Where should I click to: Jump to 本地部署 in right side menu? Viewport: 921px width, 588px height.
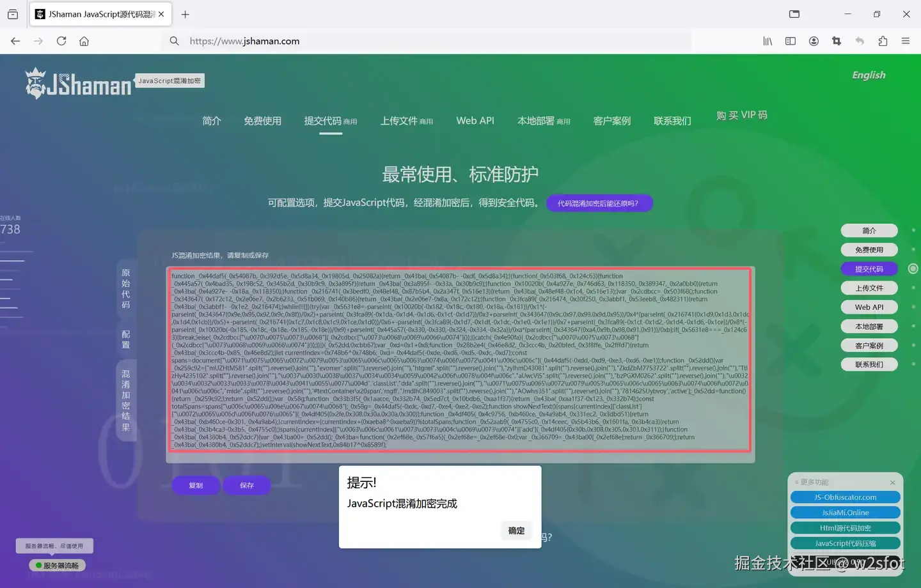(869, 327)
